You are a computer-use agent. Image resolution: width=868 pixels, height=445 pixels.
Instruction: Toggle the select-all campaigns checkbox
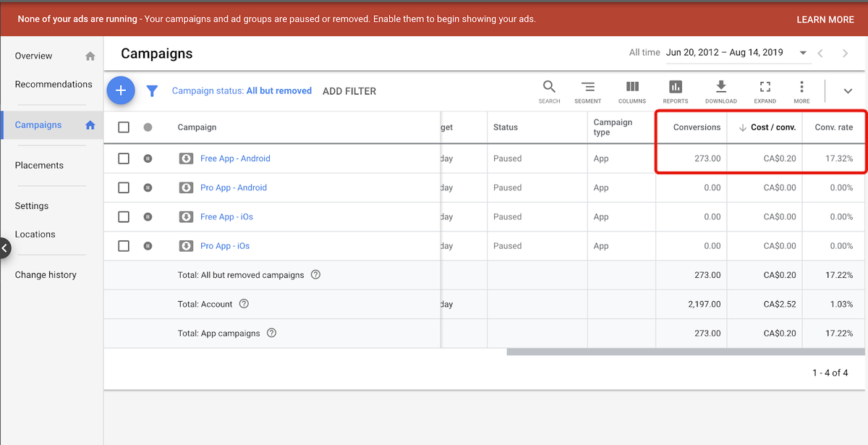pos(124,127)
